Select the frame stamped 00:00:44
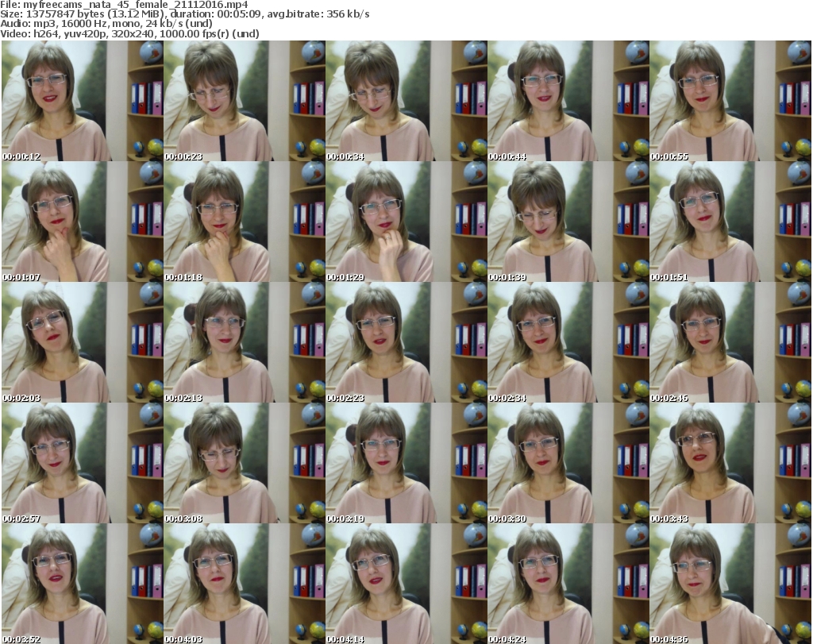813x644 pixels. (568, 101)
